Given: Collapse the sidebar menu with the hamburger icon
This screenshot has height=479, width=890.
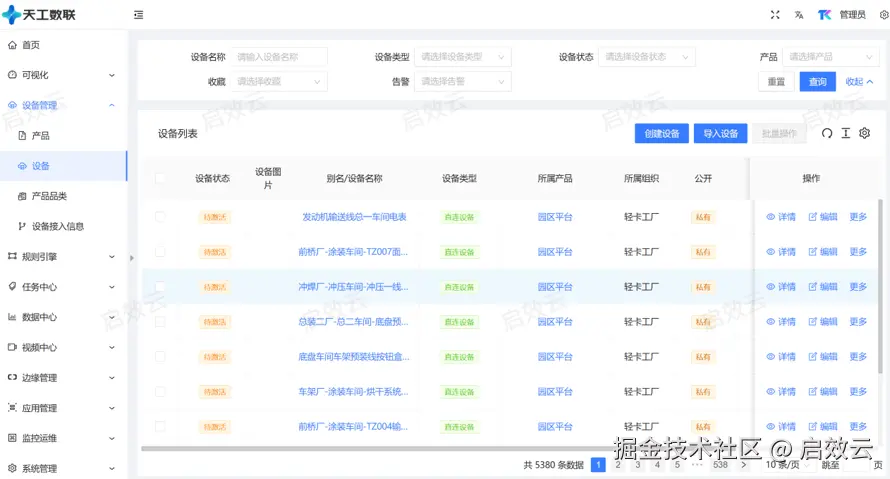Looking at the screenshot, I should (138, 15).
